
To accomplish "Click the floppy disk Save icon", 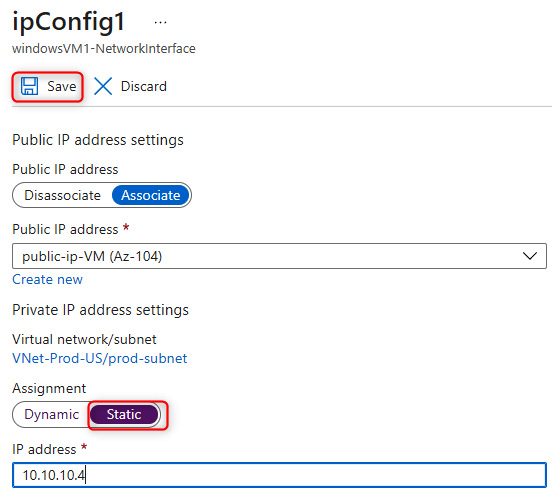I will click(x=29, y=86).
